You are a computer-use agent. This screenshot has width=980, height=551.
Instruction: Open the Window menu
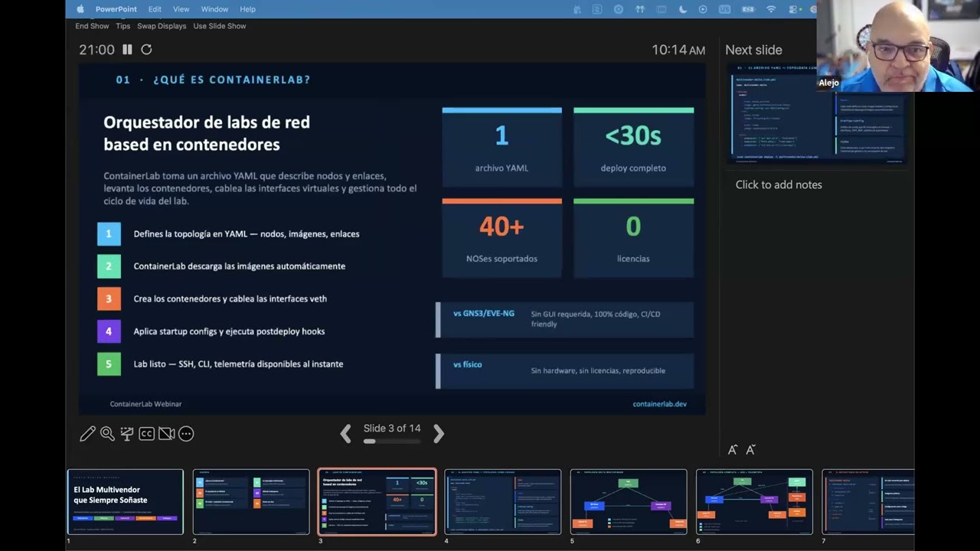point(214,9)
